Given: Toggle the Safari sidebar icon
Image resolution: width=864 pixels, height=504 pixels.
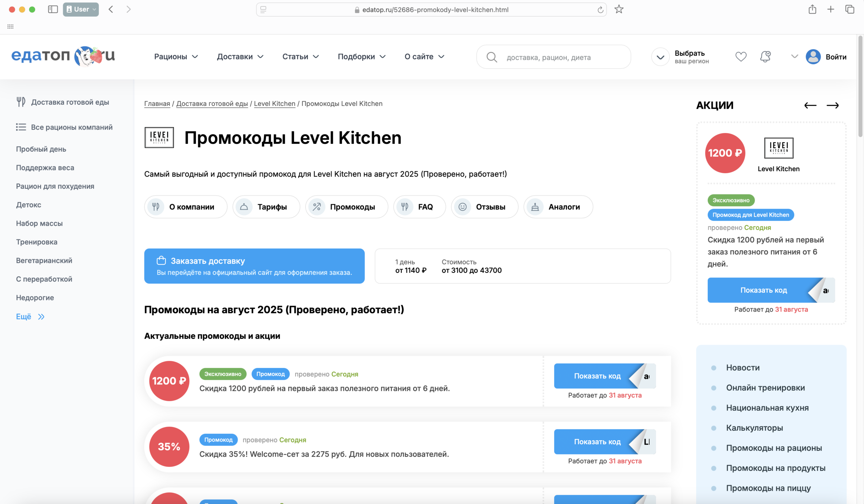Looking at the screenshot, I should coord(53,9).
